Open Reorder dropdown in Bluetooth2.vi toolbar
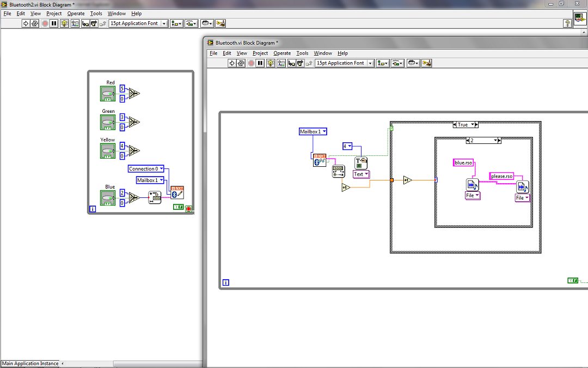The width and height of the screenshot is (588, 368). pos(207,23)
